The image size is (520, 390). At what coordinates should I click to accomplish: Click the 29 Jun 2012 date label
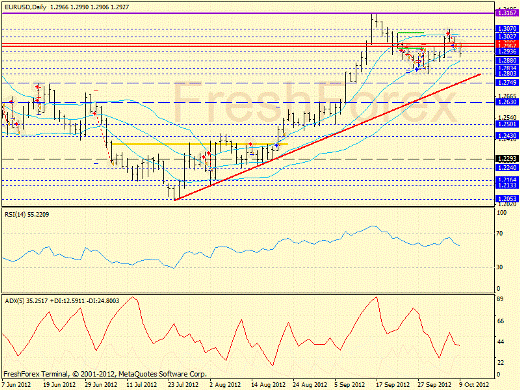(x=101, y=384)
